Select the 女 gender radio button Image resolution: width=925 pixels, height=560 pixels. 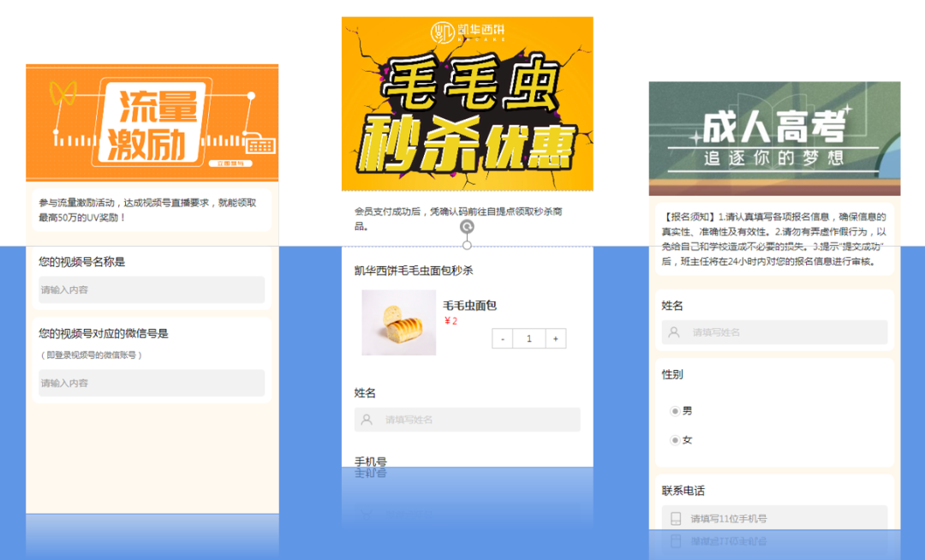[x=676, y=439]
